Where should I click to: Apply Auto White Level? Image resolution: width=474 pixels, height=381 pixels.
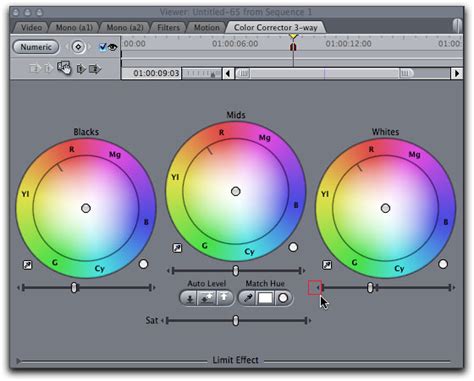[225, 298]
